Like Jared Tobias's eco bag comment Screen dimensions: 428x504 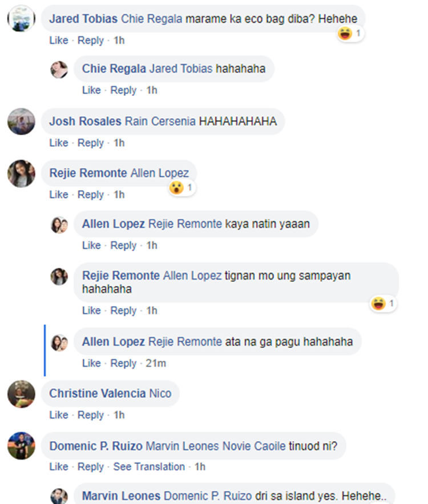coord(58,41)
